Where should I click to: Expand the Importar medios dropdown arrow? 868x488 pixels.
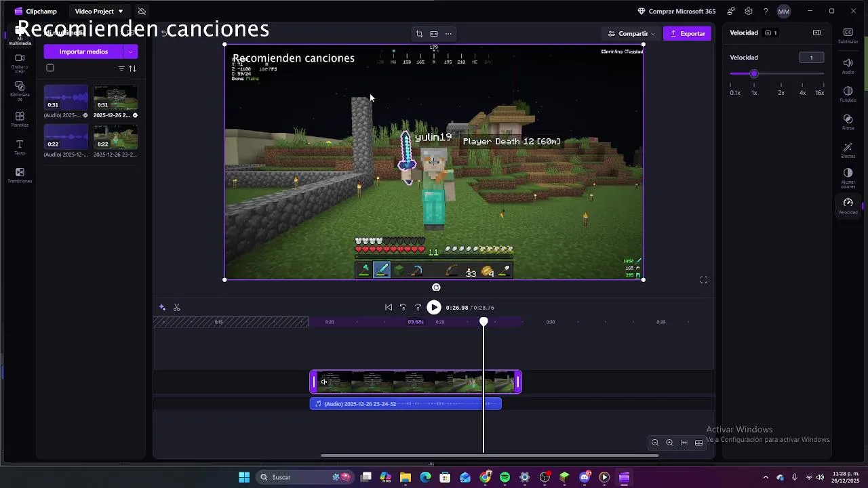(x=130, y=52)
